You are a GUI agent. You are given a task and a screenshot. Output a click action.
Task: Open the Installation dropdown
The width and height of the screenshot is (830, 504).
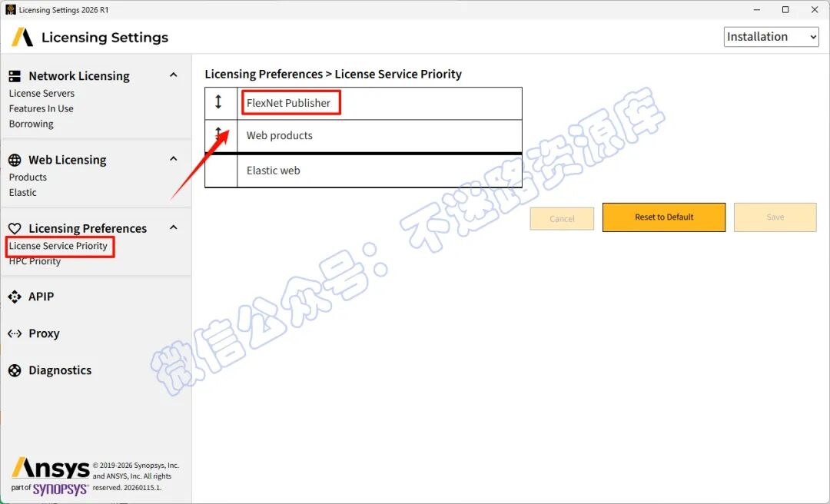[x=772, y=37]
